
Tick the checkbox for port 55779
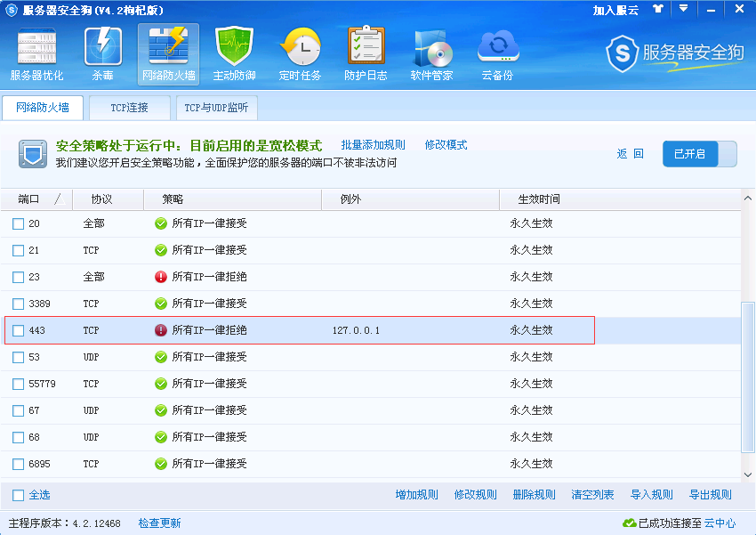(19, 384)
